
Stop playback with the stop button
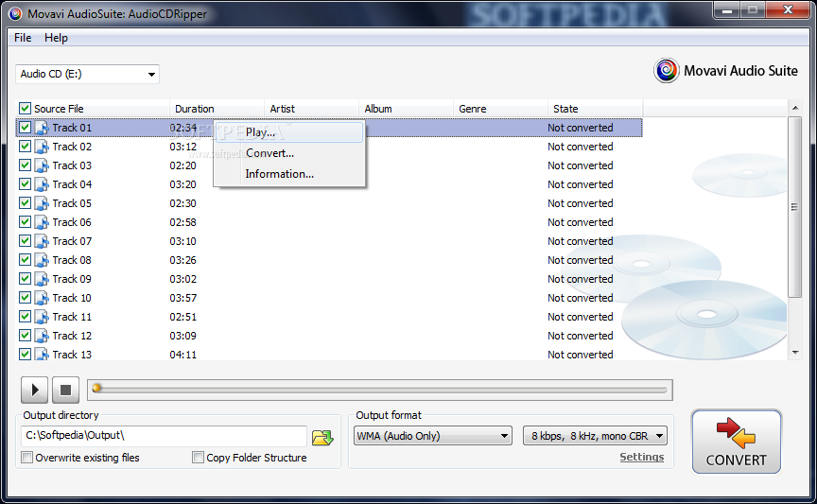65,390
